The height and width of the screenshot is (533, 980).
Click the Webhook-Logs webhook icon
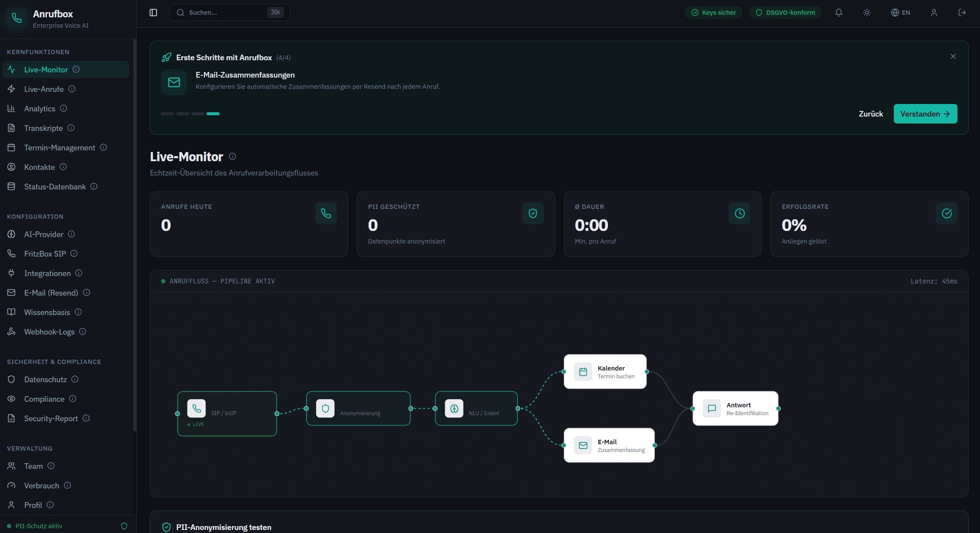point(11,331)
